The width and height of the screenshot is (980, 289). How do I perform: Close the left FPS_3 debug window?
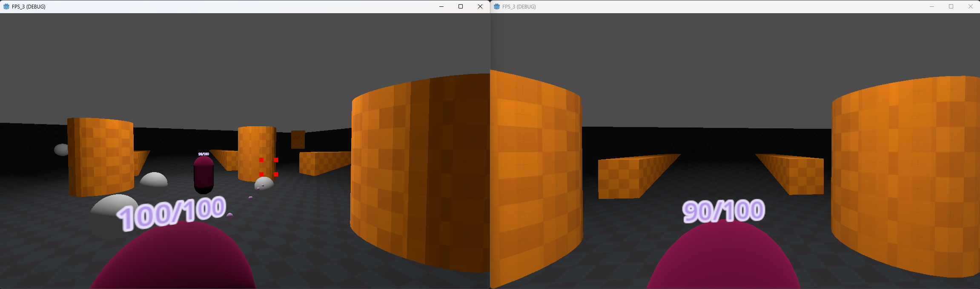(x=480, y=6)
